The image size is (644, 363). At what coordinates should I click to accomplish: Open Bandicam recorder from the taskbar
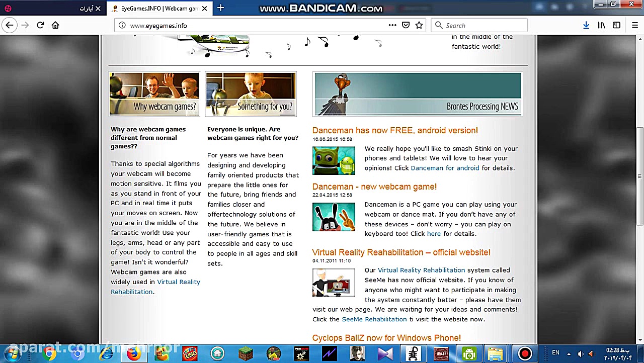525,353
